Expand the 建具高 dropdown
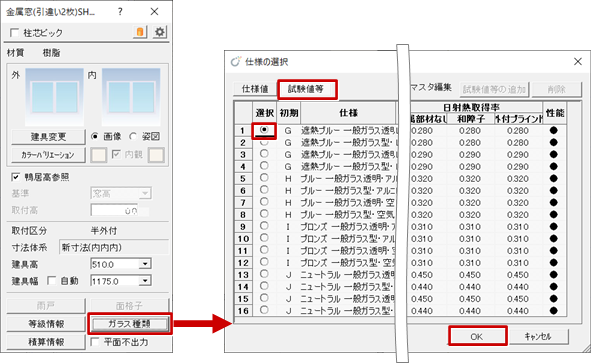The image size is (591, 363). coord(145,264)
